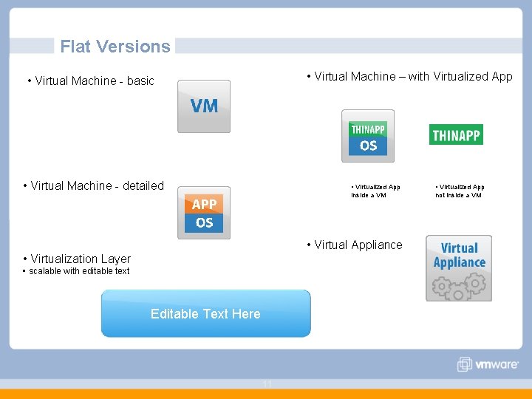This screenshot has width=532, height=399.
Task: Click the blue Editable Text Here shape
Action: (x=206, y=313)
